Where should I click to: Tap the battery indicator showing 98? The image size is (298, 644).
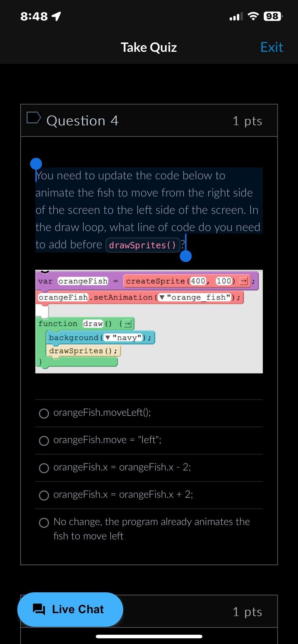tap(273, 16)
